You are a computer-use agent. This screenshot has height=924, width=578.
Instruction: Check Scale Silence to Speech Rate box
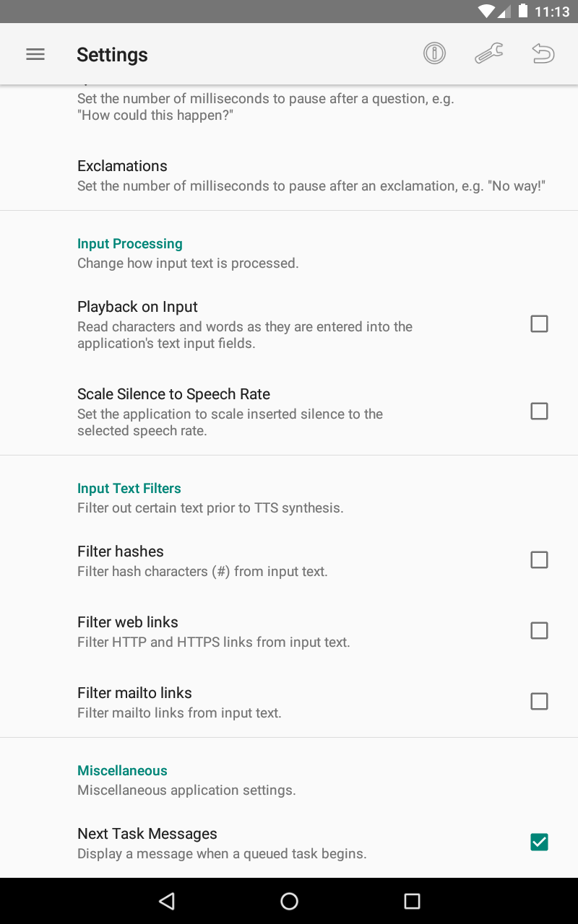(x=539, y=411)
